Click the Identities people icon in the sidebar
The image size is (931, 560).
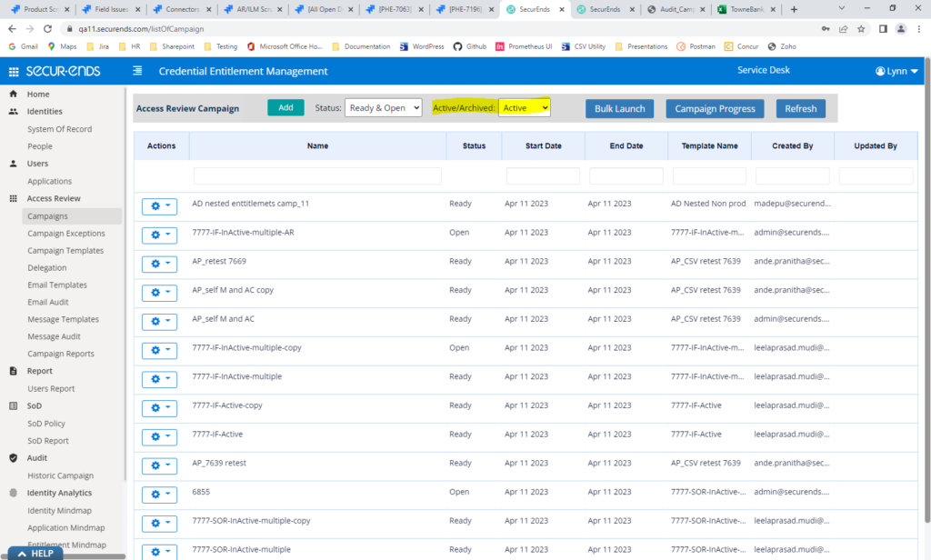pyautogui.click(x=14, y=112)
